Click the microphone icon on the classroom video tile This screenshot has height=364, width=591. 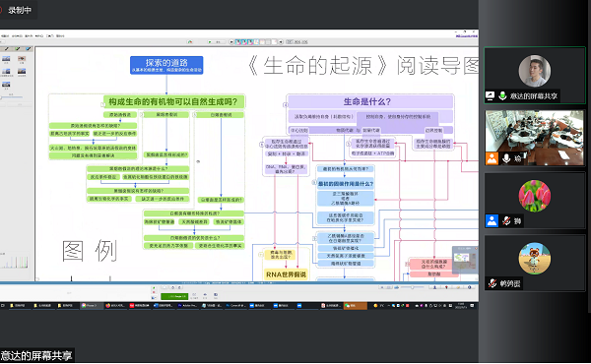click(506, 158)
